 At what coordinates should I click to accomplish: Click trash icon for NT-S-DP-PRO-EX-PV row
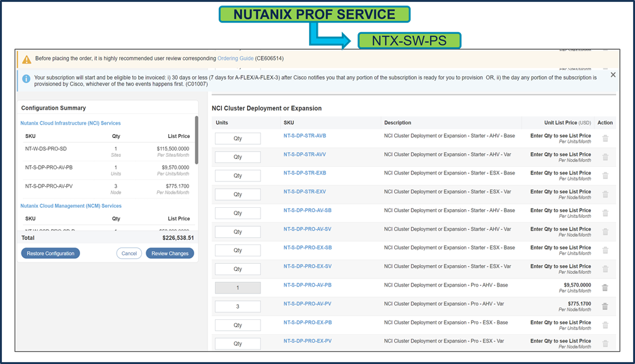[x=605, y=343]
